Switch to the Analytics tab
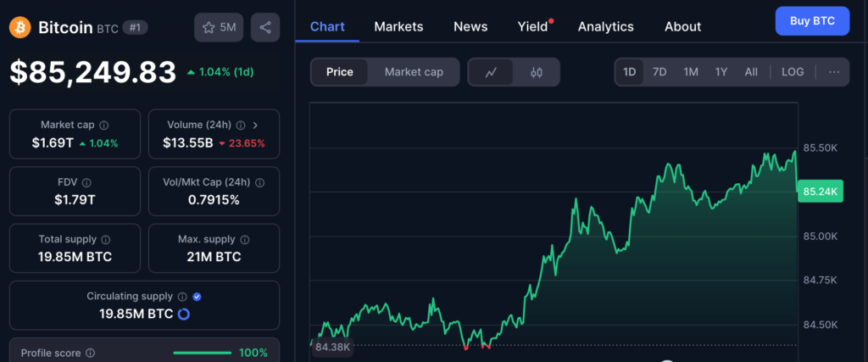 pos(605,26)
